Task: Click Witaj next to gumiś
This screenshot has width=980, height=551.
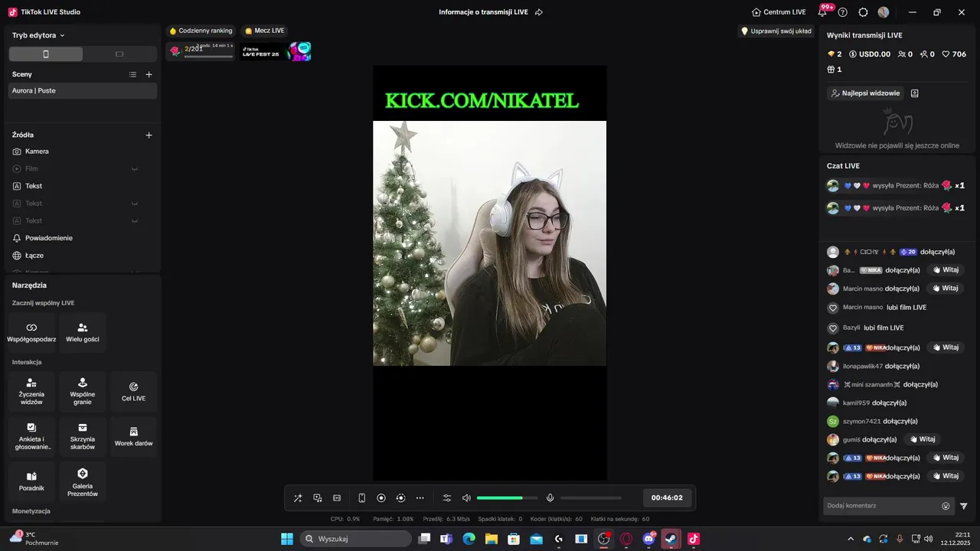Action: click(x=922, y=439)
